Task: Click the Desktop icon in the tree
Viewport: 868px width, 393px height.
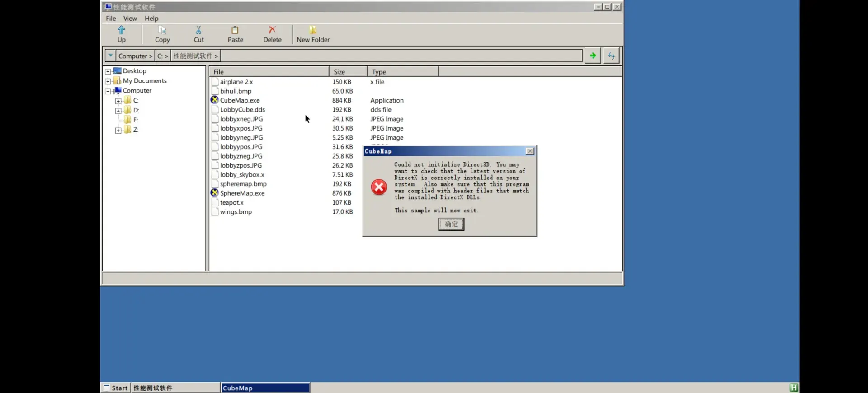Action: click(118, 70)
